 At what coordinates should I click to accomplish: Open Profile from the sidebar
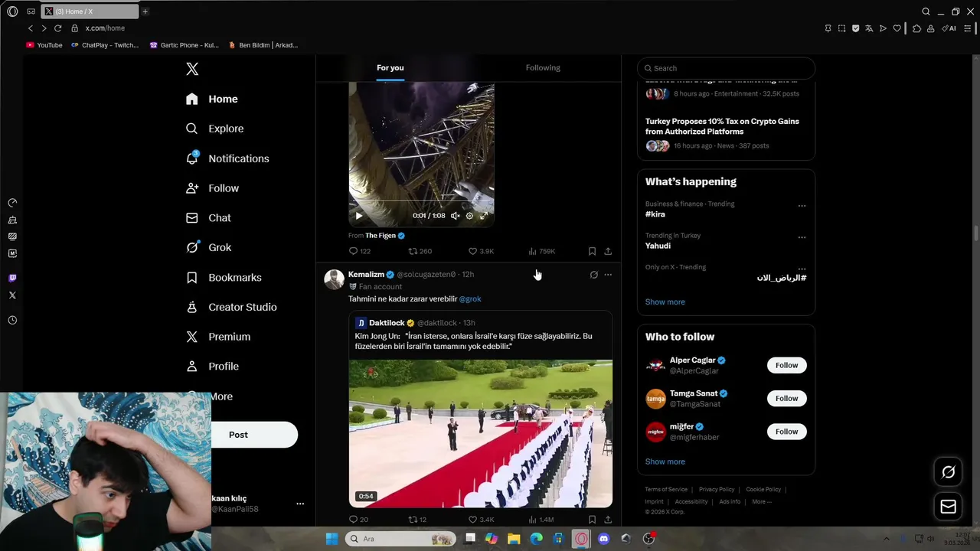pos(212,367)
